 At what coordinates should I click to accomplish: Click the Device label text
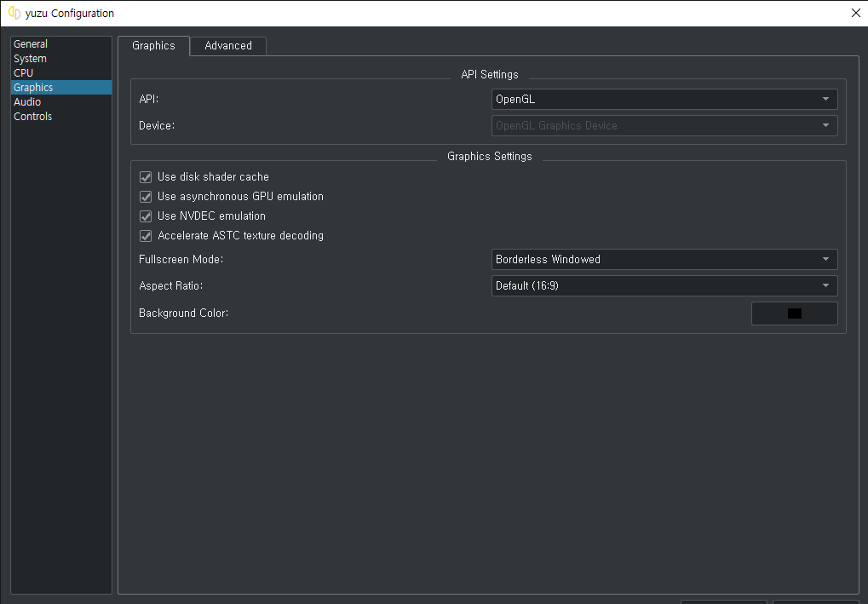pyautogui.click(x=157, y=126)
